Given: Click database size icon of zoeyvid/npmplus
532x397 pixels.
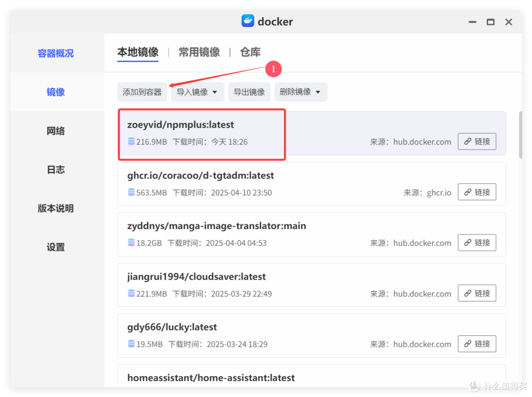Looking at the screenshot, I should tap(132, 141).
